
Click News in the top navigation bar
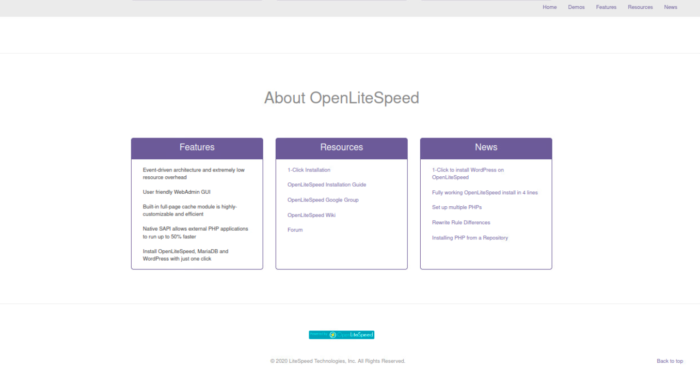(670, 7)
